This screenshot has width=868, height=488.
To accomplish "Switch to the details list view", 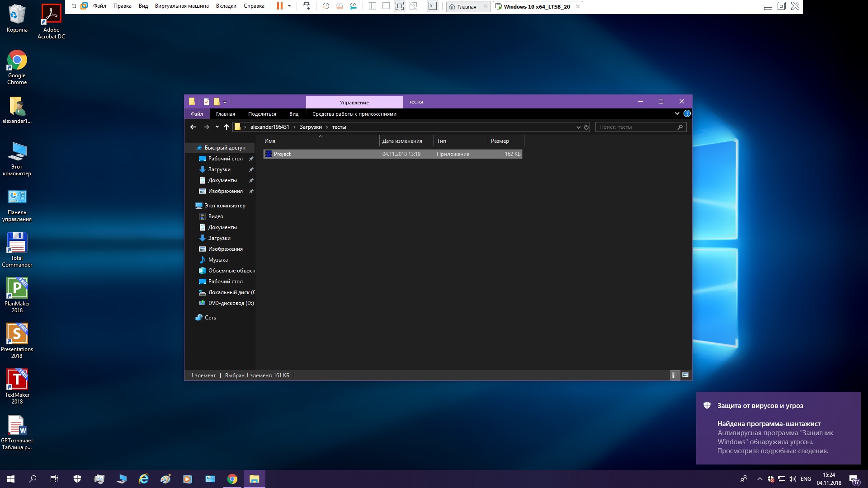I will tap(674, 375).
